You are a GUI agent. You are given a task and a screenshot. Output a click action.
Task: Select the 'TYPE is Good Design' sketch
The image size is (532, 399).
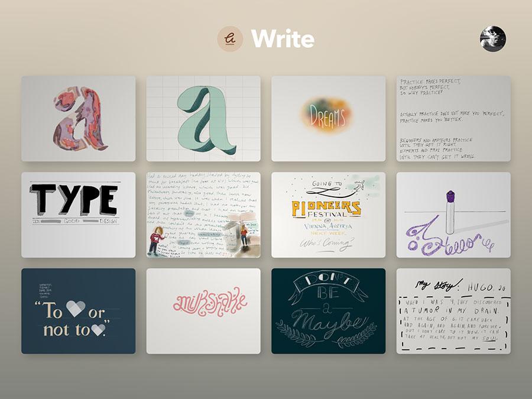coord(78,216)
